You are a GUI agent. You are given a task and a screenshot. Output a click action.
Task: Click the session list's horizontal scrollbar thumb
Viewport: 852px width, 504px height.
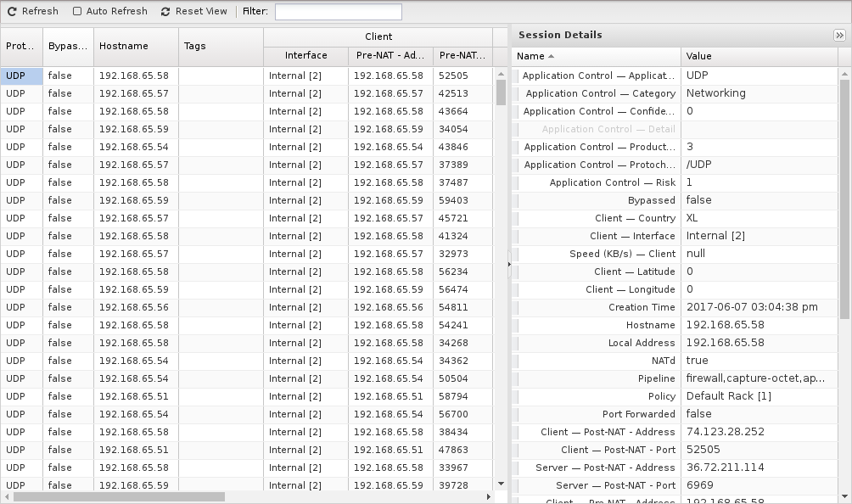119,496
